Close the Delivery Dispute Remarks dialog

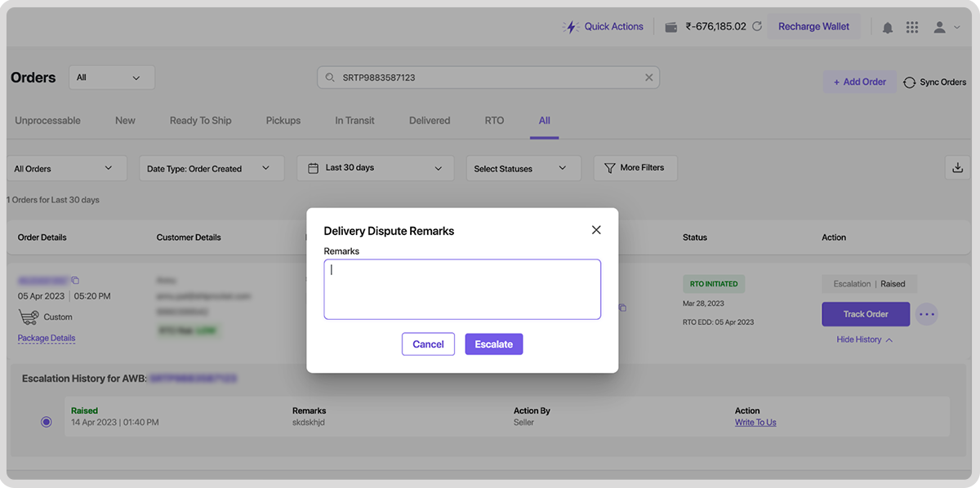pos(596,230)
